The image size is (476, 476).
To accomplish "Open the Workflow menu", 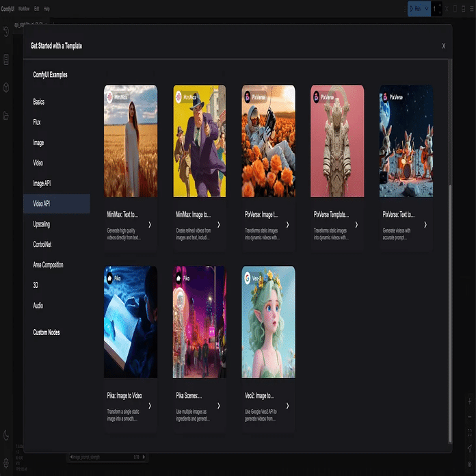I will pos(24,8).
